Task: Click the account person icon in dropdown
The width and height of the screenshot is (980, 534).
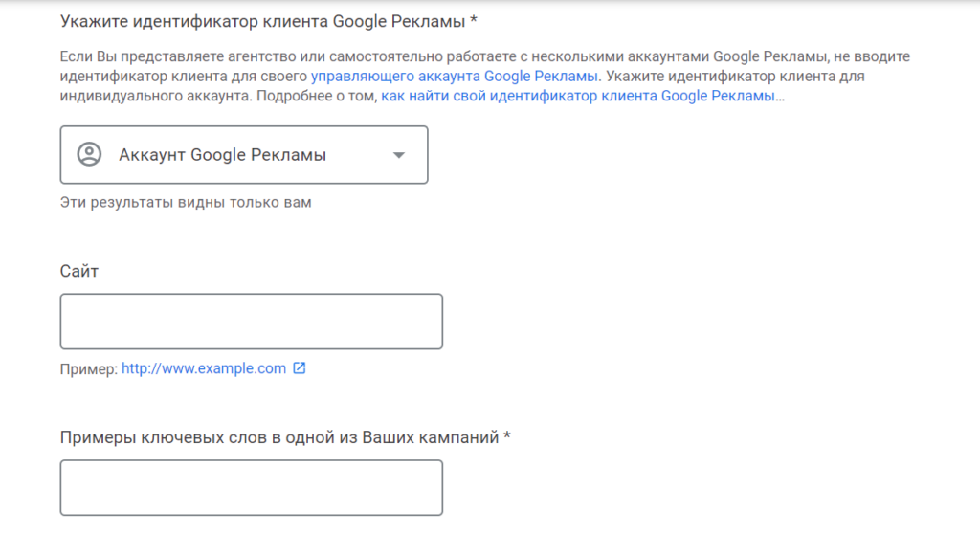Action: (x=89, y=154)
